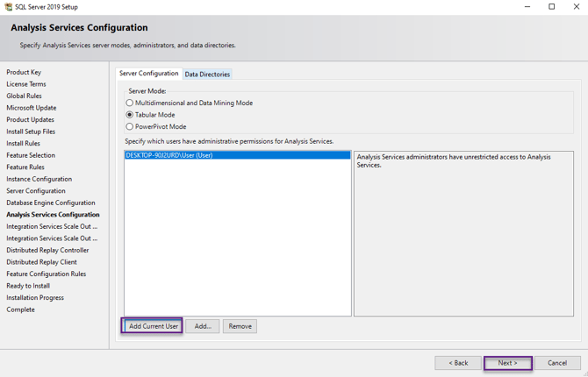Select Instance Configuration in the sidebar
This screenshot has height=377, width=588.
39,179
